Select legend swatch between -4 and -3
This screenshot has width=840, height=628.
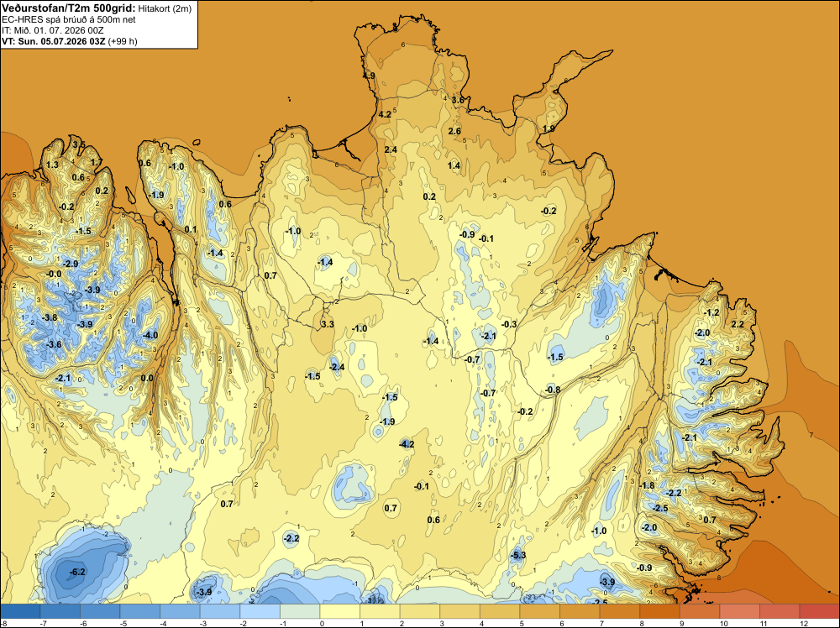(180, 611)
